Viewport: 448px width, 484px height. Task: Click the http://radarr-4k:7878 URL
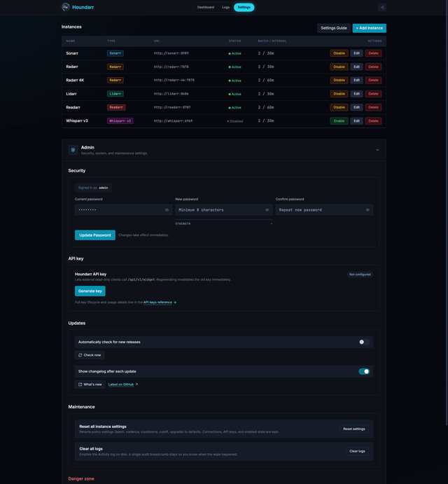tap(174, 81)
